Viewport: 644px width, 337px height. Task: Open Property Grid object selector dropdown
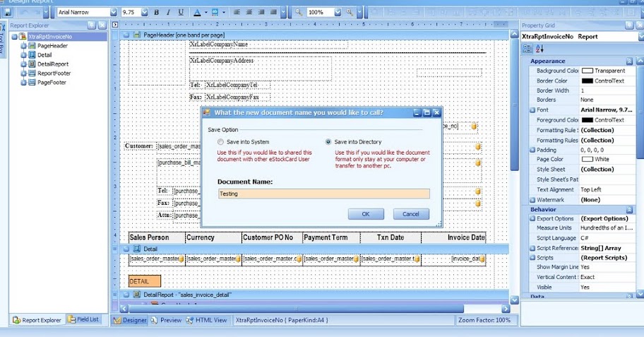pyautogui.click(x=641, y=37)
